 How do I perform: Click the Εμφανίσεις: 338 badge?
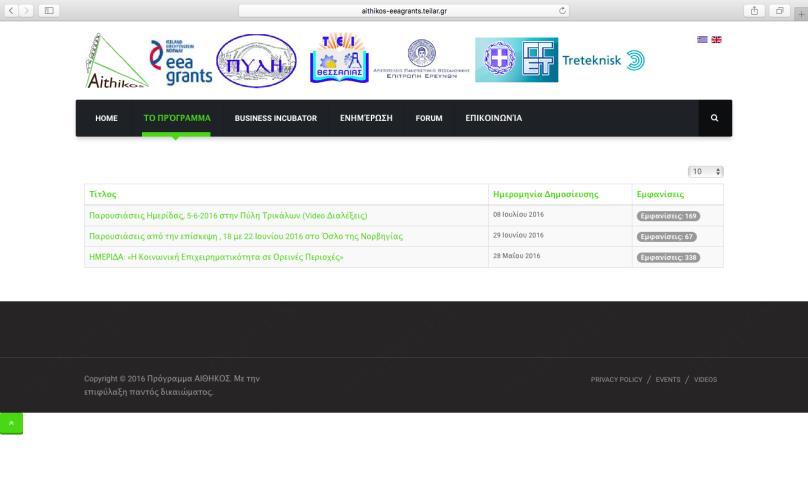click(x=668, y=257)
